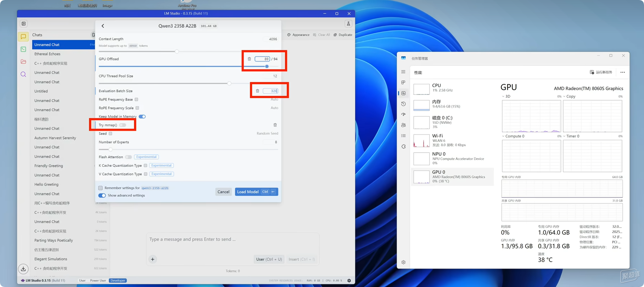This screenshot has height=287, width=644.
Task: Reset Evaluation Batch Size with trash icon
Action: [257, 91]
